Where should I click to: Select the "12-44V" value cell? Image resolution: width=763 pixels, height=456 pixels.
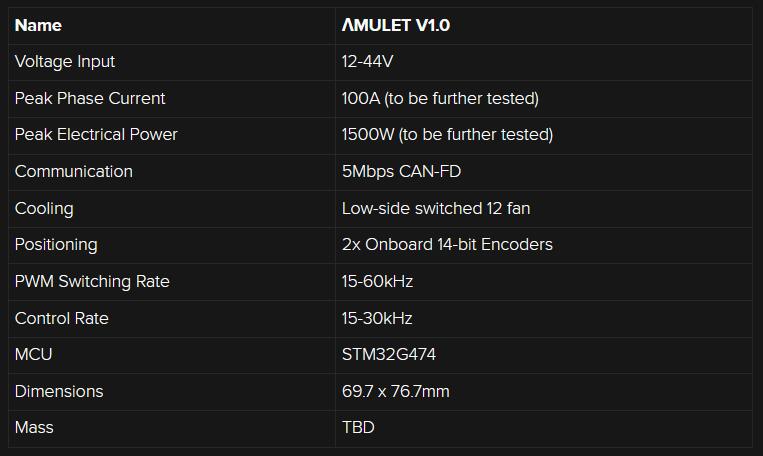tap(368, 62)
